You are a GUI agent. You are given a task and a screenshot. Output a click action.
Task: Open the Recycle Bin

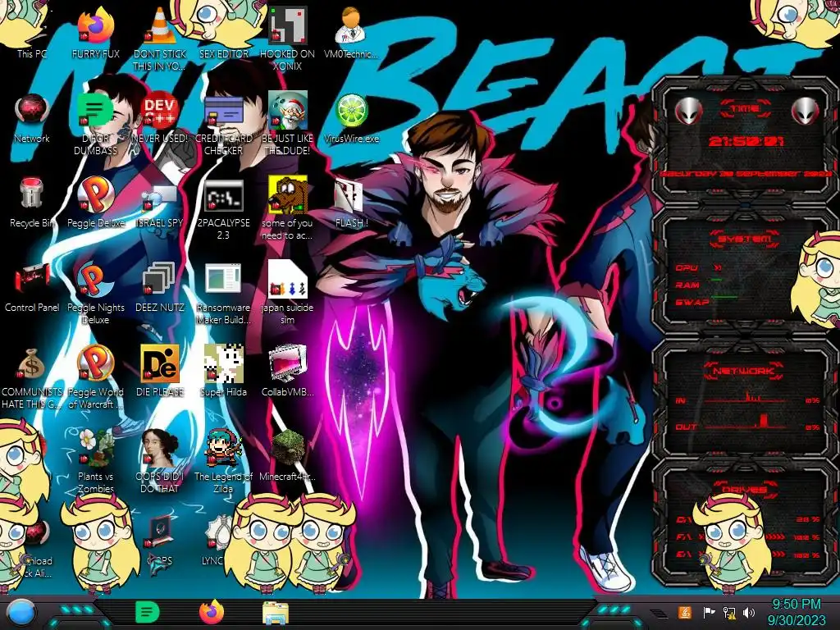32,203
